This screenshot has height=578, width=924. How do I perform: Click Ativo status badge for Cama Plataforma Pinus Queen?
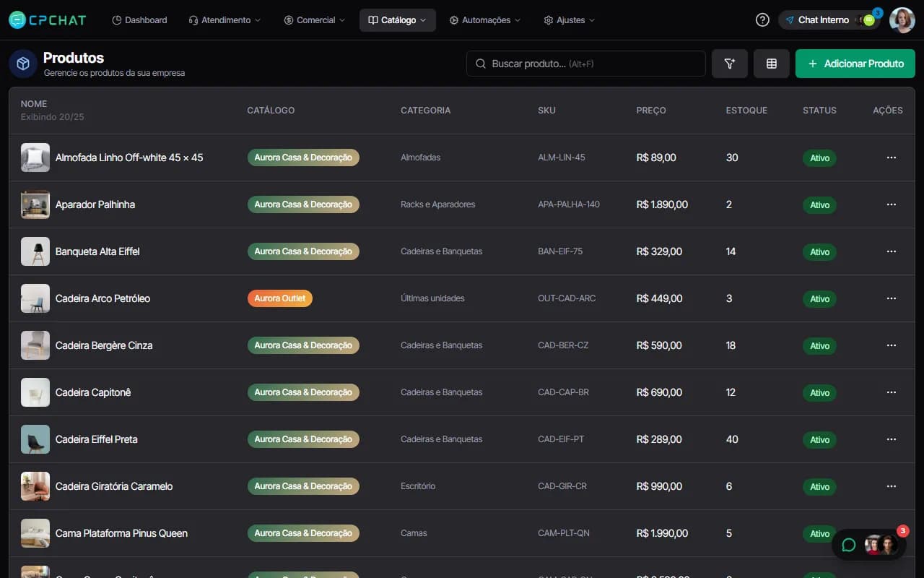[819, 534]
